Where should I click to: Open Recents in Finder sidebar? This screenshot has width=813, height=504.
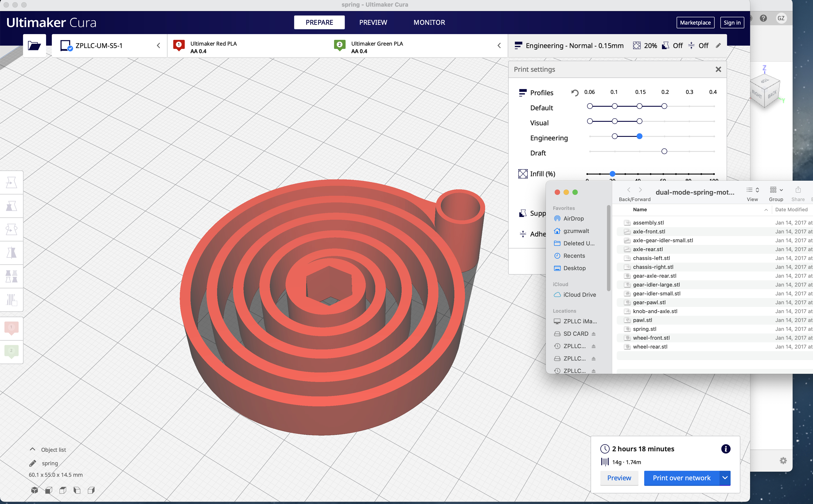click(x=574, y=256)
